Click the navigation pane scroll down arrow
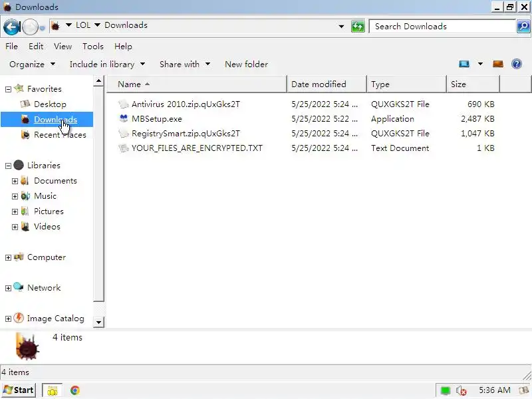The height and width of the screenshot is (399, 532). [98, 323]
